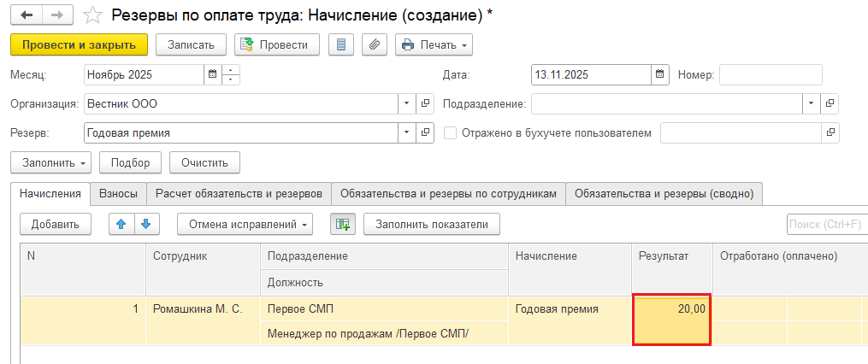Expand the Резерв dropdown list

click(x=406, y=132)
